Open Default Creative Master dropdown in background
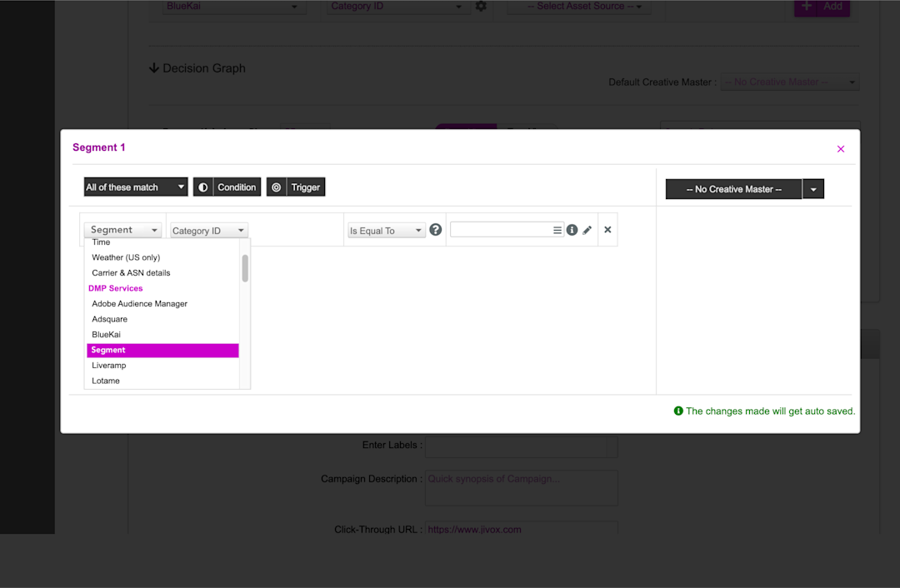The height and width of the screenshot is (588, 900). pyautogui.click(x=790, y=82)
